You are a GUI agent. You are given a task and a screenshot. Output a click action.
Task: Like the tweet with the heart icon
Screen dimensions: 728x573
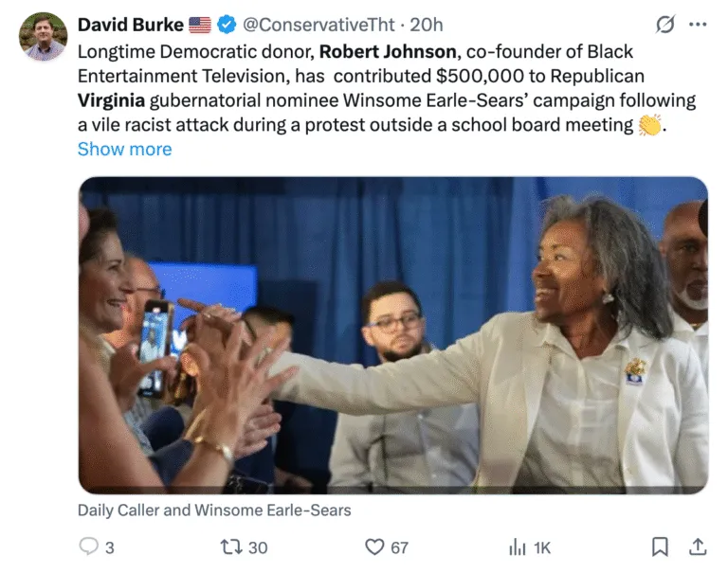point(374,546)
